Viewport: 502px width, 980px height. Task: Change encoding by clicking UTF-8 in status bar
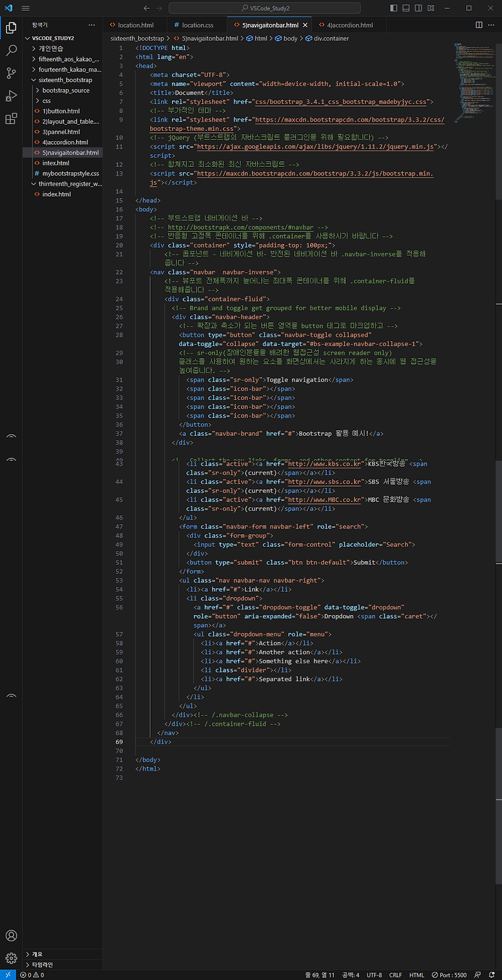click(x=374, y=975)
